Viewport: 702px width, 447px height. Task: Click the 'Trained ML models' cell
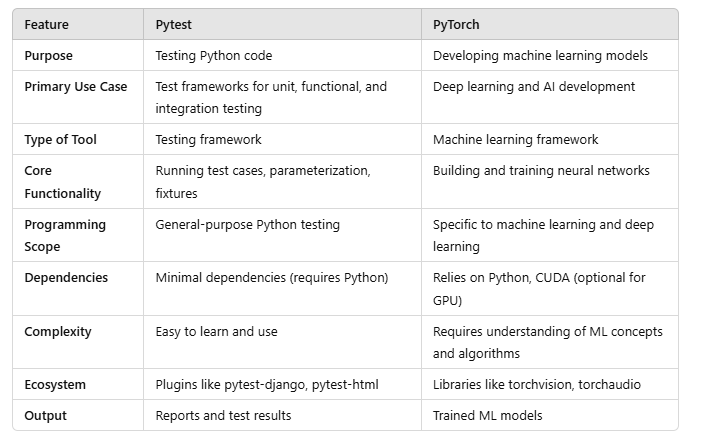click(489, 416)
